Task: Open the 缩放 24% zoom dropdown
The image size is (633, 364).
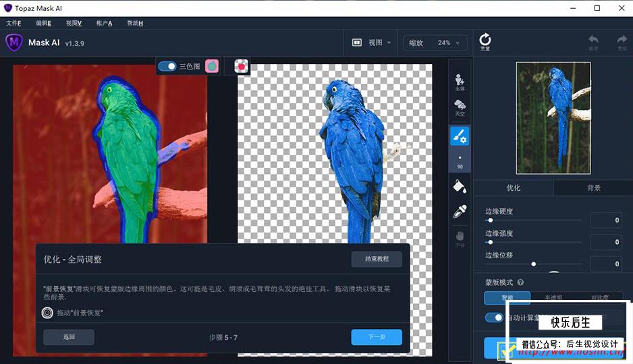Action: 435,42
